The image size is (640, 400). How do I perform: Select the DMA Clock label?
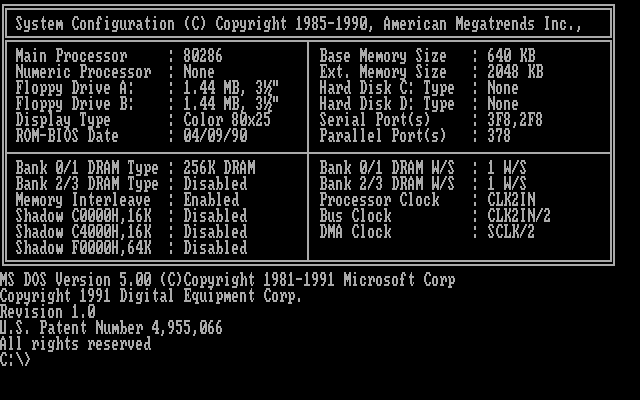click(355, 231)
